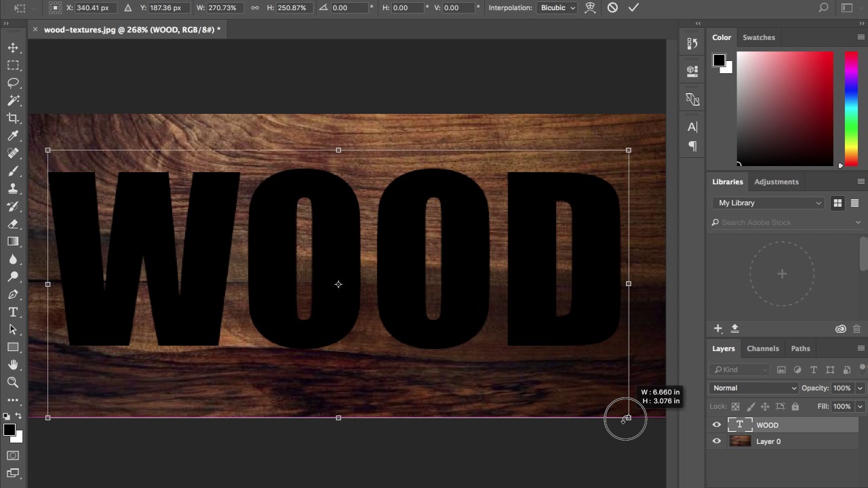Select the Magic Wand tool
The image size is (868, 488).
pos(13,100)
